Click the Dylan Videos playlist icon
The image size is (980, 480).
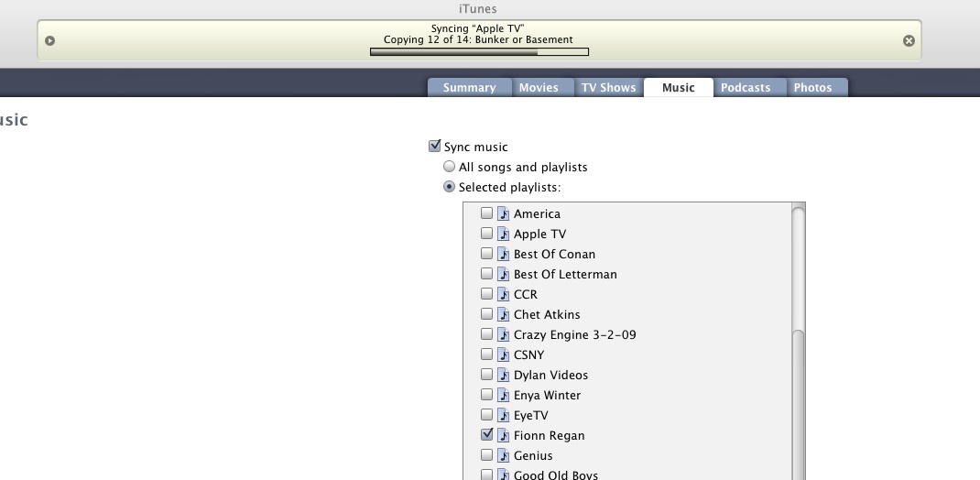click(x=503, y=375)
